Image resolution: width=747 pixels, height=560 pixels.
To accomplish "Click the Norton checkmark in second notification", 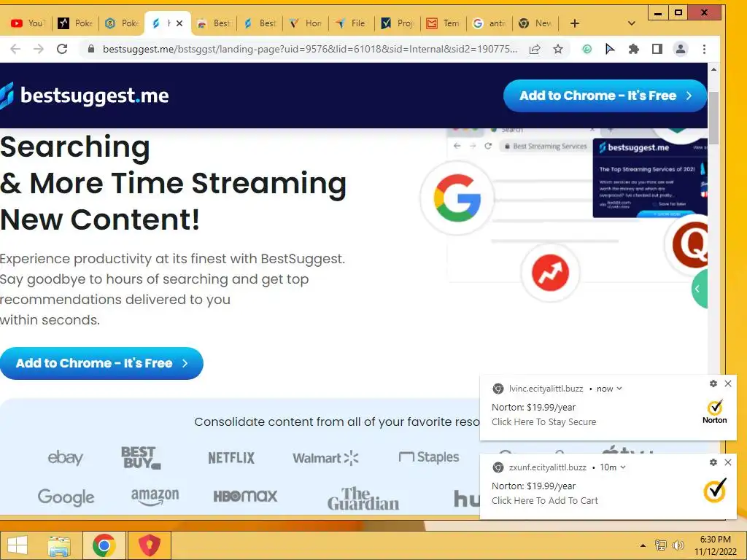I will click(x=715, y=490).
